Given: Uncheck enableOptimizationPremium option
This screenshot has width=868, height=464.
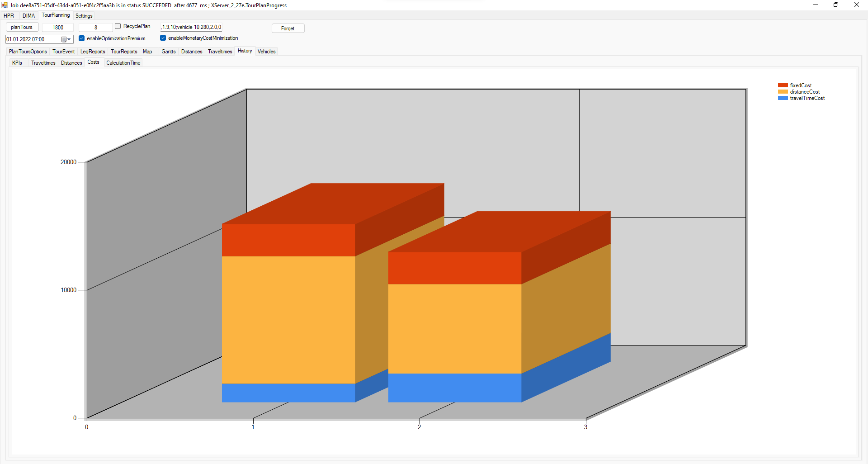Looking at the screenshot, I should (82, 38).
